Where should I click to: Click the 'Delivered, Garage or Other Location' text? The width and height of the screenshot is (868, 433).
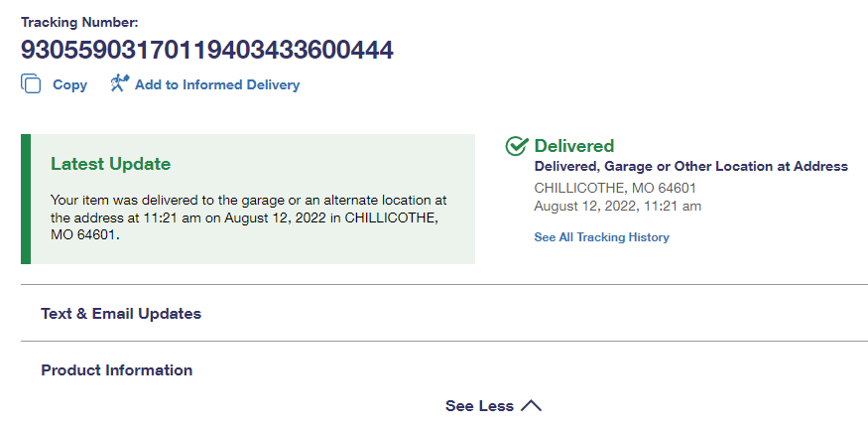690,167
